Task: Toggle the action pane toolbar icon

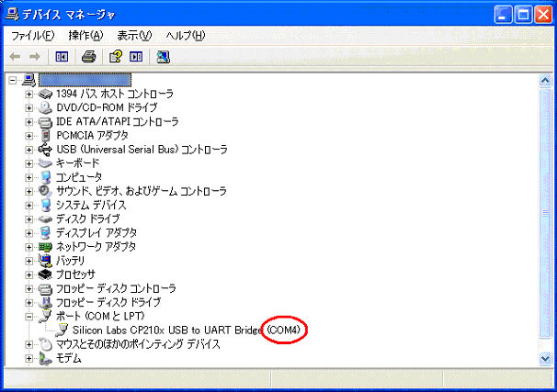Action: pyautogui.click(x=136, y=56)
